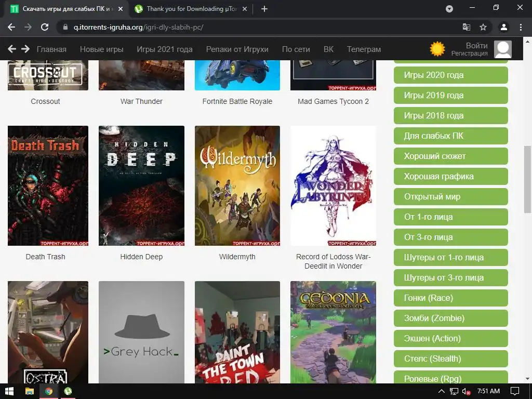Open new tab with plus button
Image resolution: width=532 pixels, height=399 pixels.
(264, 9)
